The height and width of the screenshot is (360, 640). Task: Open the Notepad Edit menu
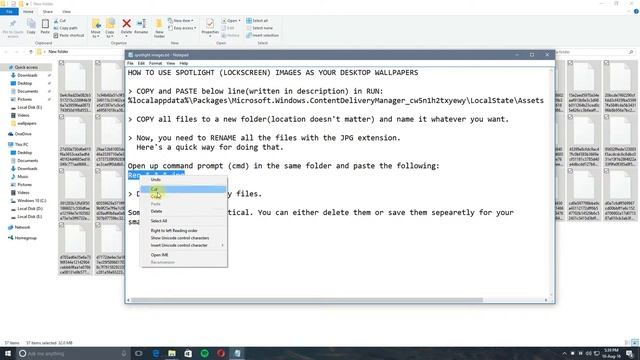click(x=141, y=63)
